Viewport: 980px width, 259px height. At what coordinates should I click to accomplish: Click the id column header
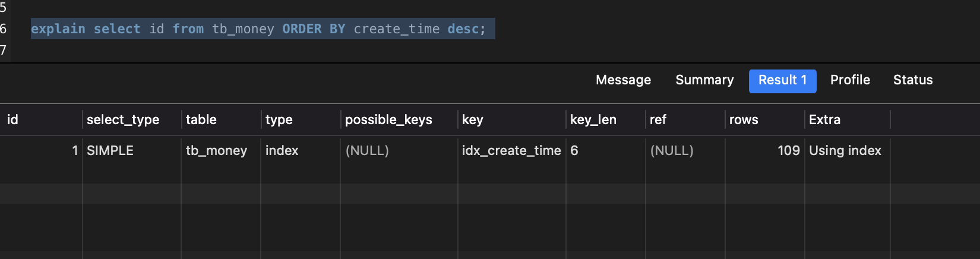tap(12, 120)
